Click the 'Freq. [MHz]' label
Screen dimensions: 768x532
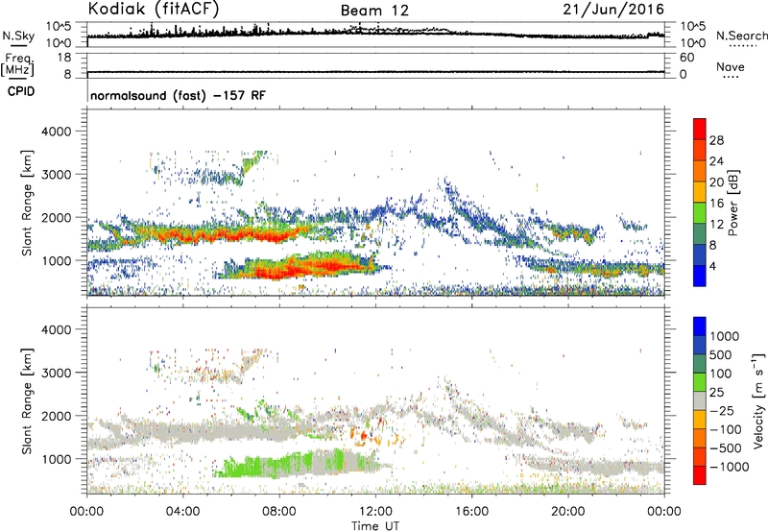(17, 64)
